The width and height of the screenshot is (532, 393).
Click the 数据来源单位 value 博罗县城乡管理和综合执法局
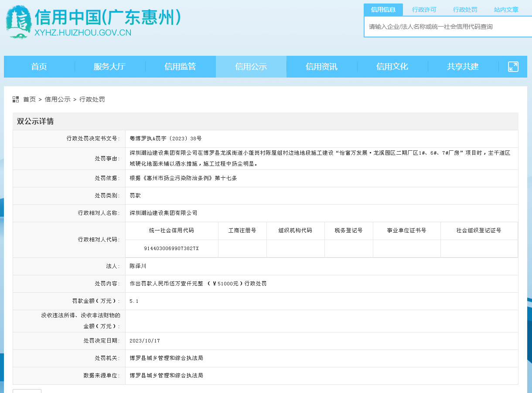pos(167,376)
